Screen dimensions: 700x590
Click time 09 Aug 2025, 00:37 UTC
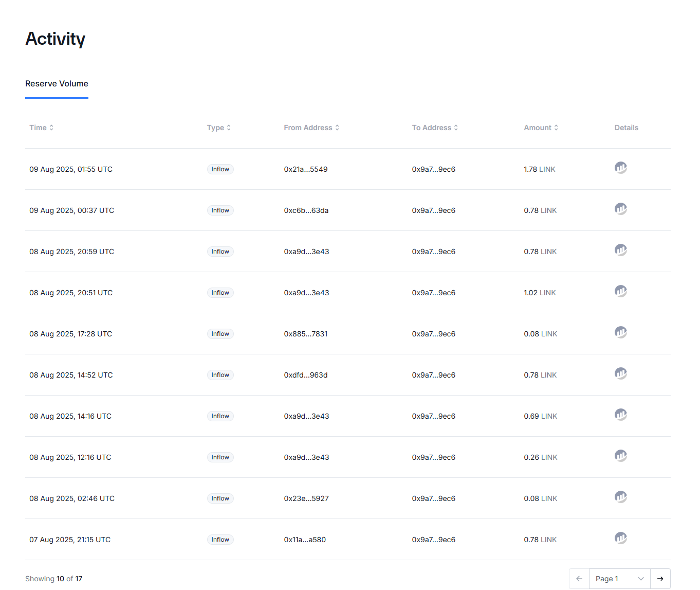72,210
